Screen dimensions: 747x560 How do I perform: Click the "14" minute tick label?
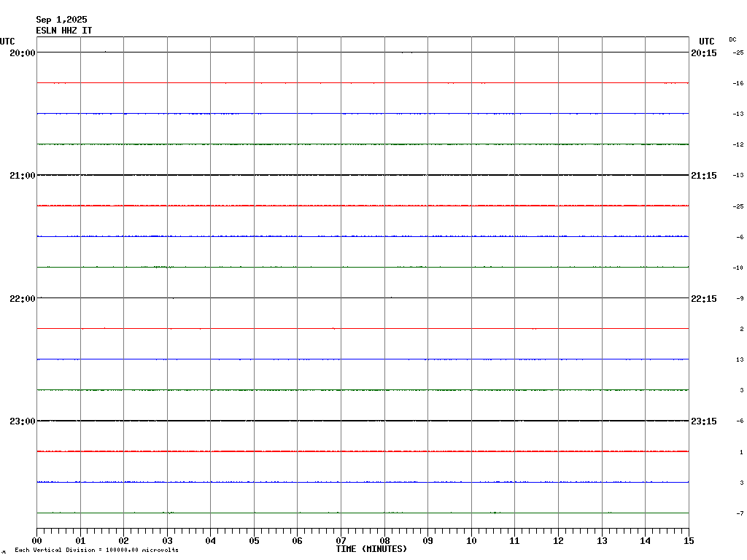(645, 540)
